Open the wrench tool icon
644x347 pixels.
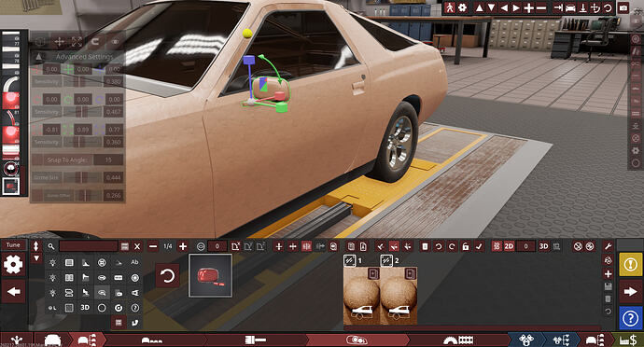pyautogui.click(x=609, y=246)
